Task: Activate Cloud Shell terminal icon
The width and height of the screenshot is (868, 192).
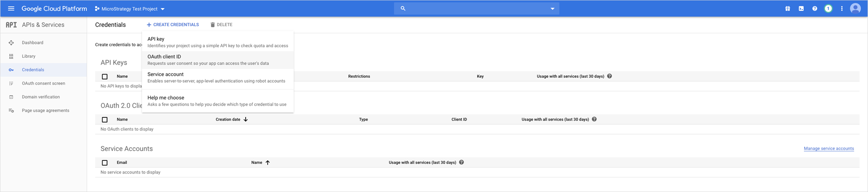Action: [x=801, y=9]
